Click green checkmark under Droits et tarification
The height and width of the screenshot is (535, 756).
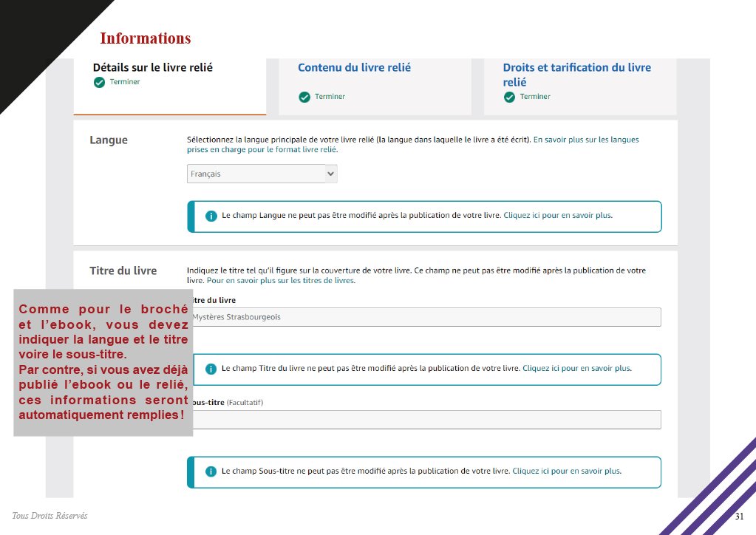[509, 98]
